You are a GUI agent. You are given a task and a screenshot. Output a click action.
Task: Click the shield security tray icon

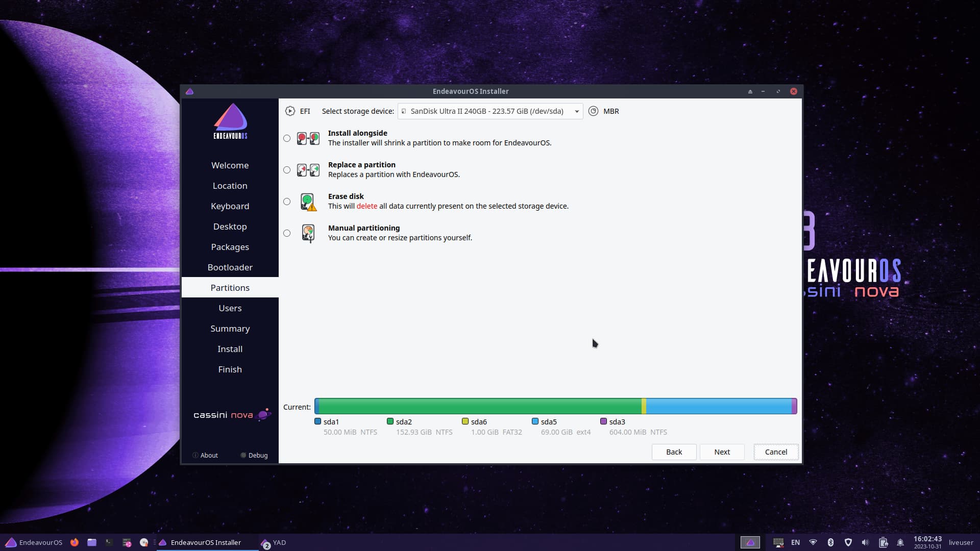coord(848,542)
